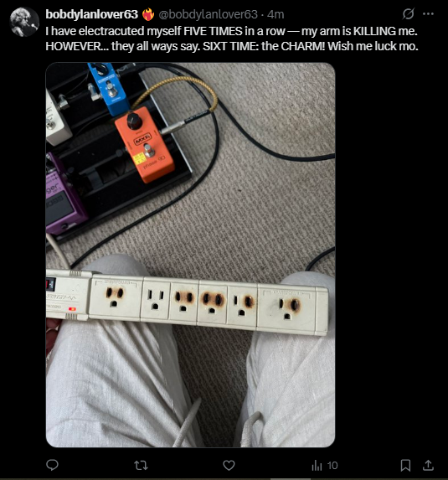This screenshot has width=448, height=480.
Task: Open bobdylanlover63 profile avatar
Action: 24,22
